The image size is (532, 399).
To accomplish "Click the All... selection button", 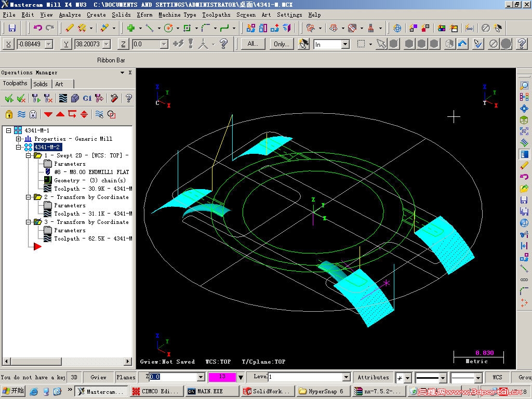I will pos(253,44).
